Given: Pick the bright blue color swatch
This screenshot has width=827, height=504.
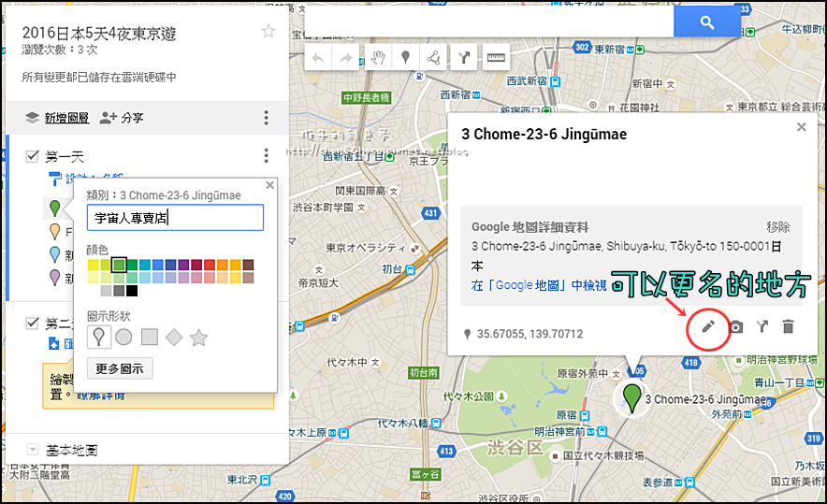Looking at the screenshot, I should [x=158, y=265].
